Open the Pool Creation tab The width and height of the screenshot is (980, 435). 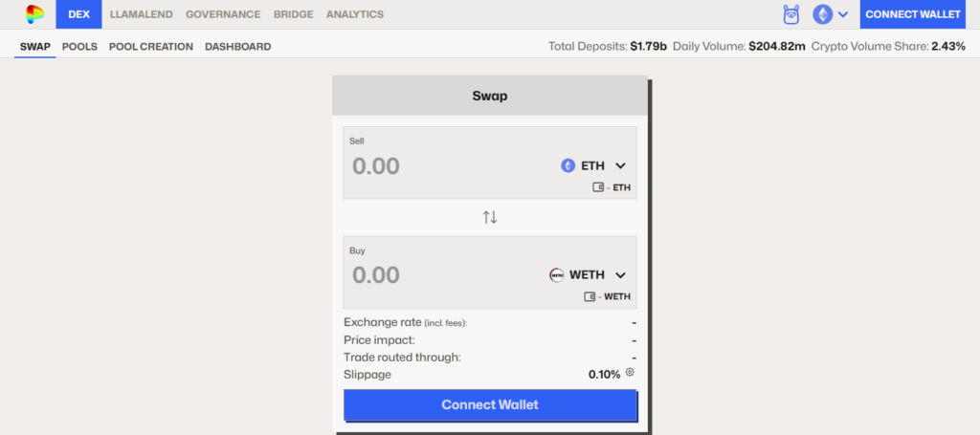150,46
